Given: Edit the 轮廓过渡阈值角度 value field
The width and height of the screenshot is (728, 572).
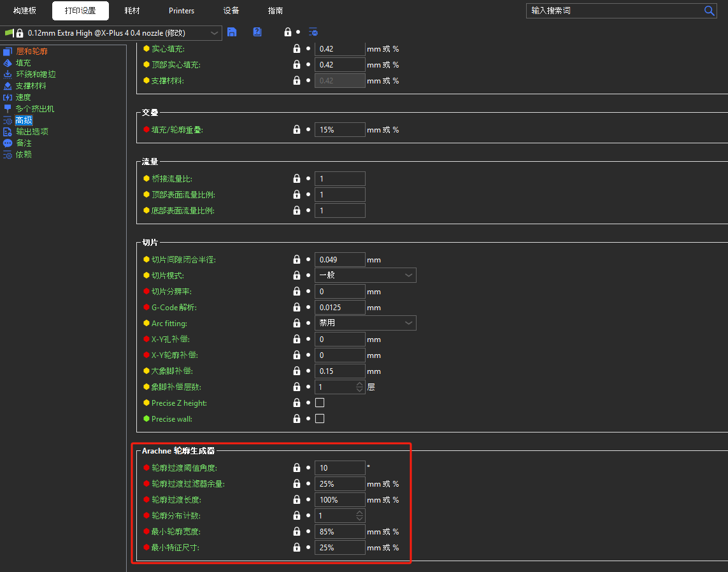Looking at the screenshot, I should pos(340,468).
